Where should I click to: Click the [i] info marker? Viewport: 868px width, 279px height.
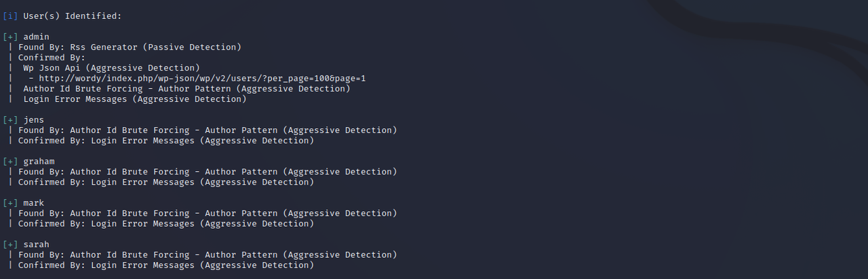click(x=10, y=16)
